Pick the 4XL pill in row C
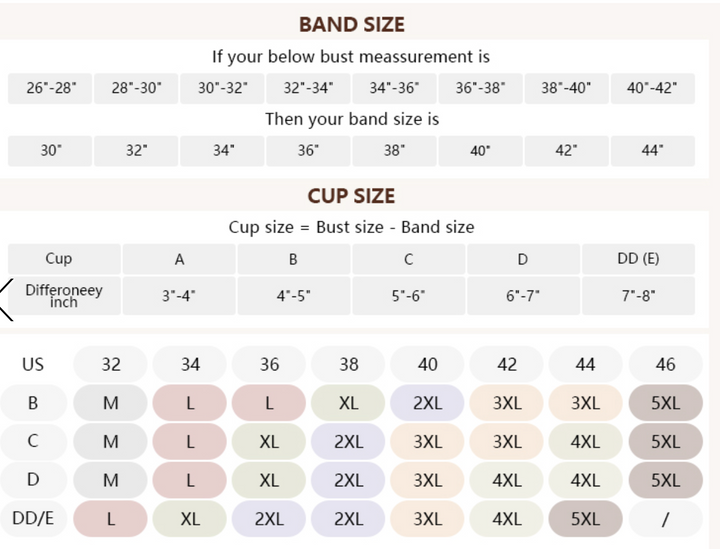The image size is (720, 549). pyautogui.click(x=585, y=441)
